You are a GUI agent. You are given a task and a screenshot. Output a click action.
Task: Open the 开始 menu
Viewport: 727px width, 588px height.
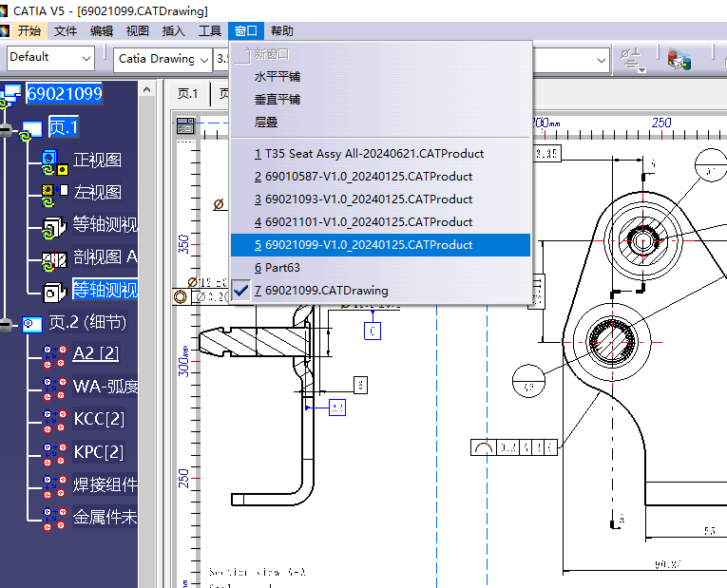(x=29, y=31)
